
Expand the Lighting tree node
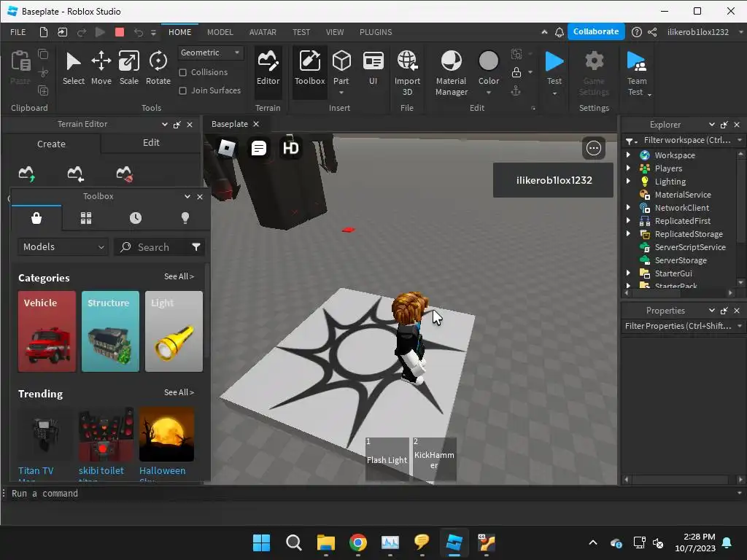[628, 181]
